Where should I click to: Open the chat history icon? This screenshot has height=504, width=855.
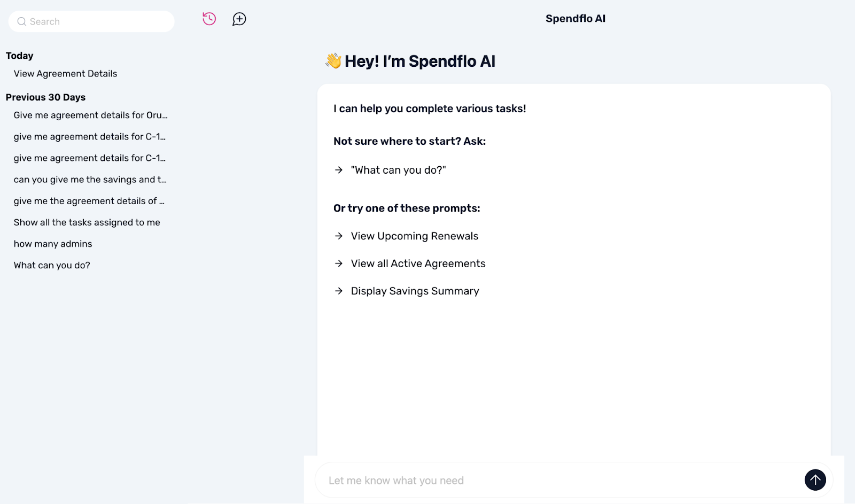coord(209,19)
